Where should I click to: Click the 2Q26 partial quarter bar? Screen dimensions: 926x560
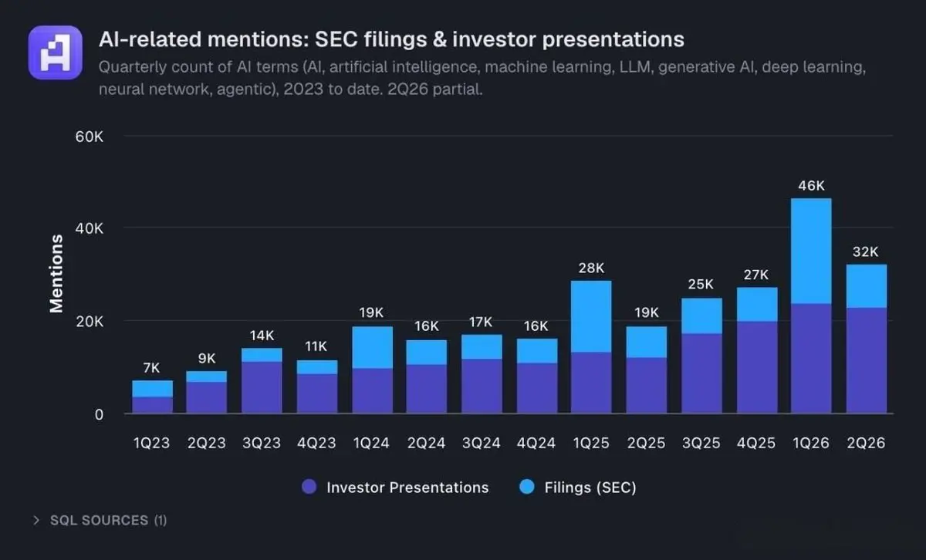[x=866, y=339]
